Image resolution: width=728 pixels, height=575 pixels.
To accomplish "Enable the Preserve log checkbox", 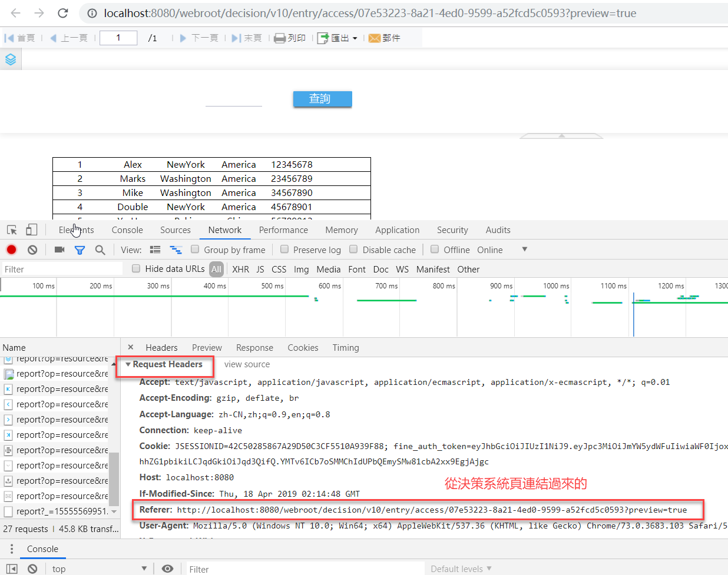I will 283,250.
